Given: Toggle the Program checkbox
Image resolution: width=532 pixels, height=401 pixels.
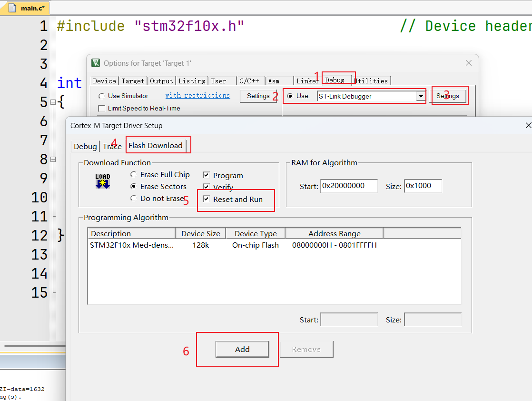Looking at the screenshot, I should (206, 175).
